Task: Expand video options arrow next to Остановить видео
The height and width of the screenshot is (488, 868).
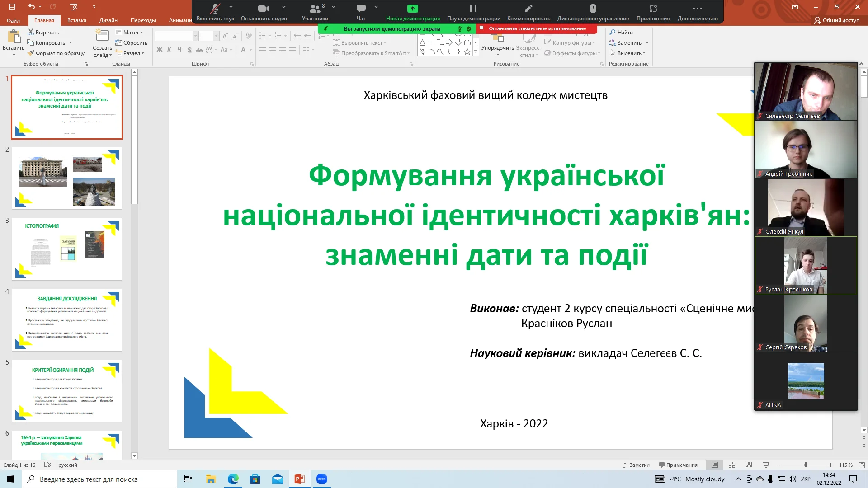Action: [284, 7]
